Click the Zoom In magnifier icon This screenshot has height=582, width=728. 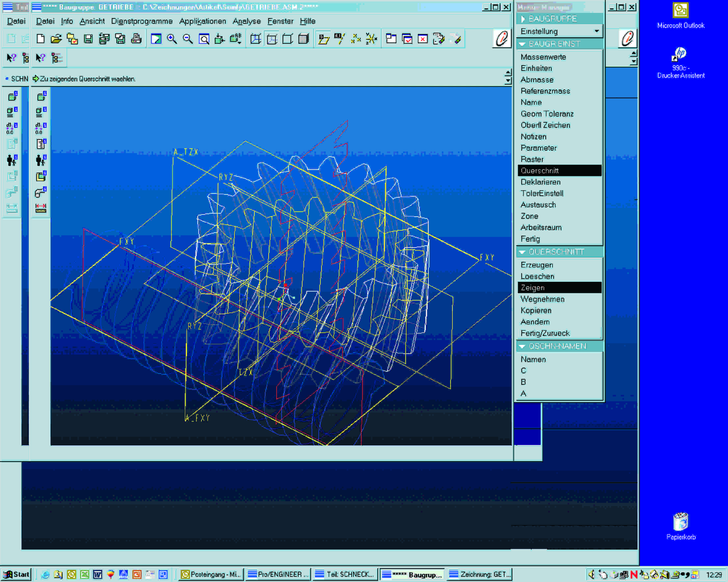(x=172, y=39)
